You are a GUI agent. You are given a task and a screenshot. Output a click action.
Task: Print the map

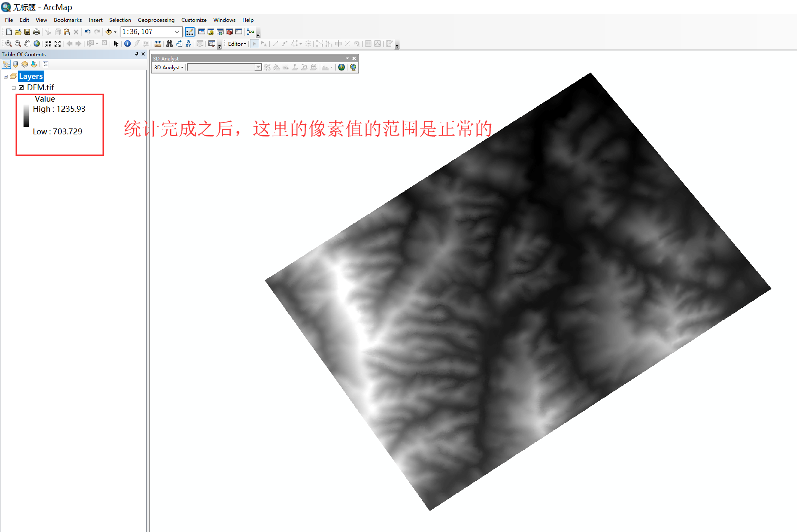[x=37, y=32]
